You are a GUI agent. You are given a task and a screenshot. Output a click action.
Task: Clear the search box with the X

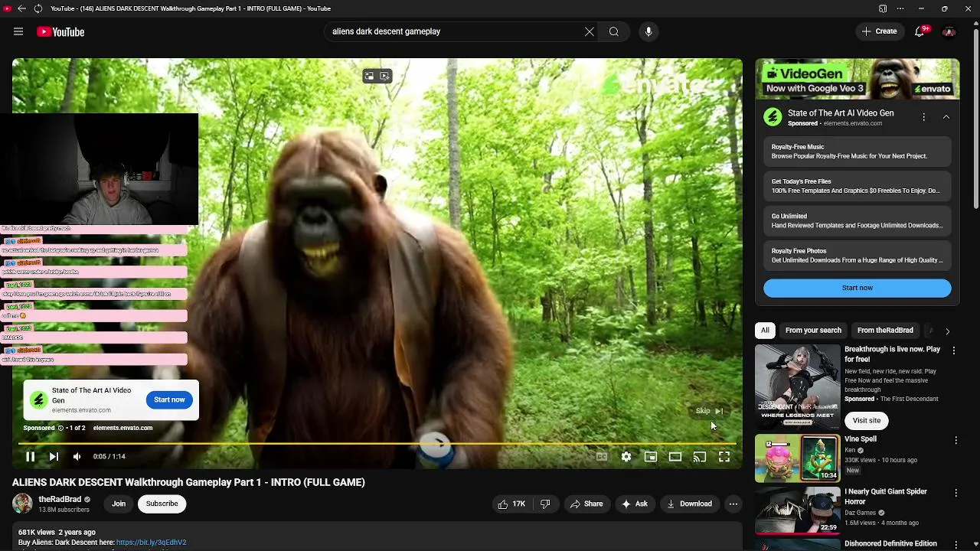point(590,31)
